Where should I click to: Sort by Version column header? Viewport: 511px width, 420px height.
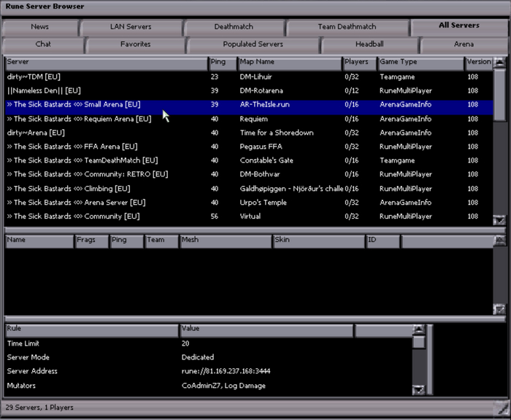pyautogui.click(x=479, y=63)
